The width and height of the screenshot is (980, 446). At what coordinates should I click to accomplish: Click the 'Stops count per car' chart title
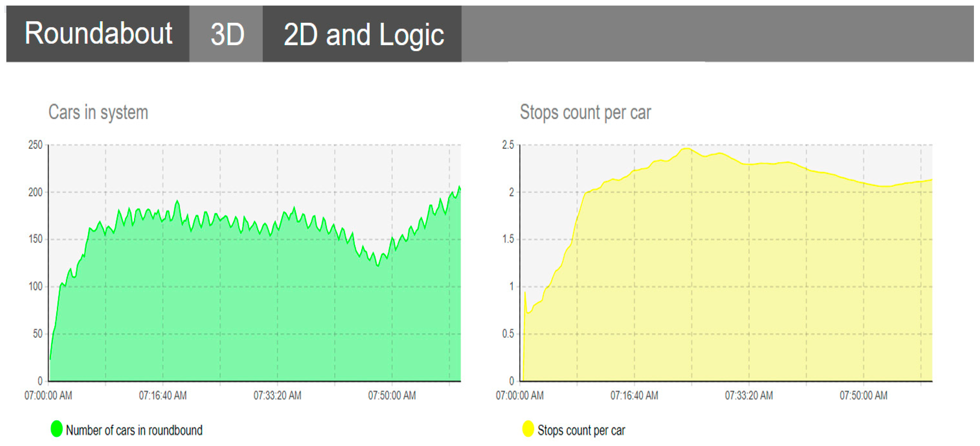pyautogui.click(x=585, y=112)
